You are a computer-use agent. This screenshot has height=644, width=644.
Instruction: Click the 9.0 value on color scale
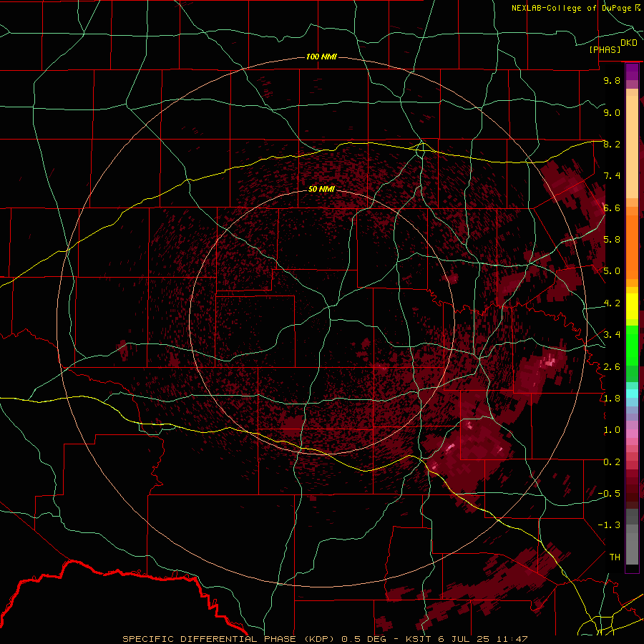point(612,112)
